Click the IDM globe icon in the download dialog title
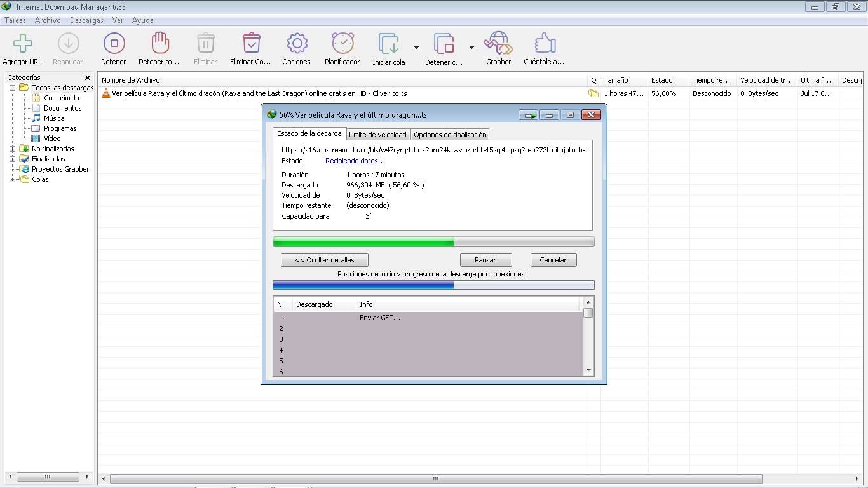Image resolution: width=868 pixels, height=488 pixels. coord(272,114)
